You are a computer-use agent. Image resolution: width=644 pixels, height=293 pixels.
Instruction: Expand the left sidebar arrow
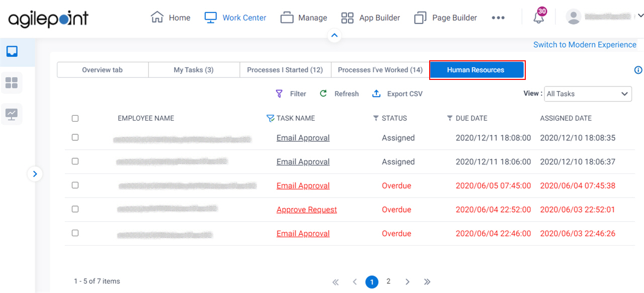click(x=35, y=174)
